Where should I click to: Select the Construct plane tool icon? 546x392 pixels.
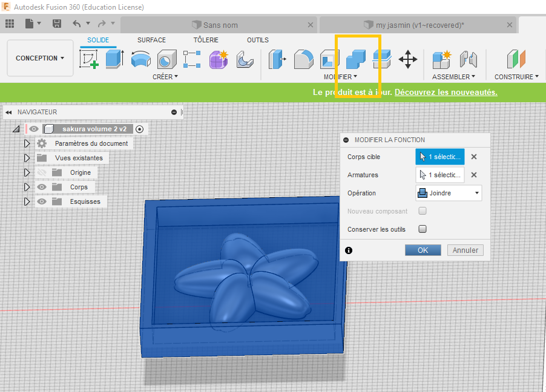[516, 59]
